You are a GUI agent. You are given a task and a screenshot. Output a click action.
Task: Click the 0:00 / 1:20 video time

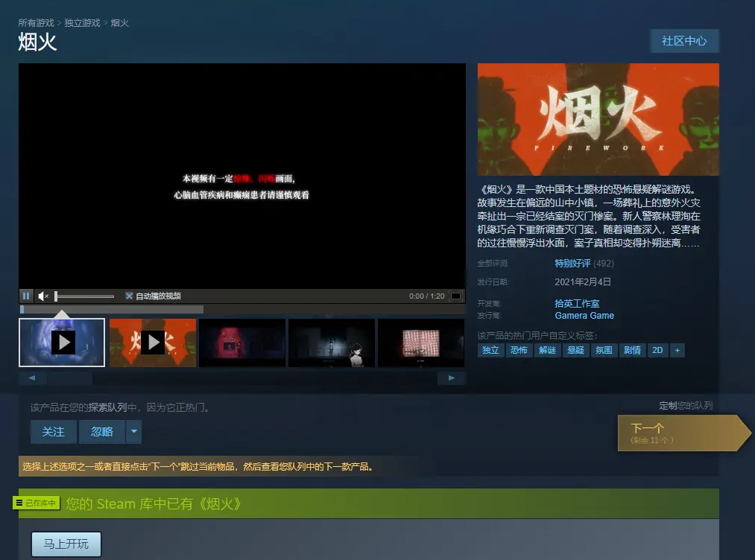(x=426, y=296)
